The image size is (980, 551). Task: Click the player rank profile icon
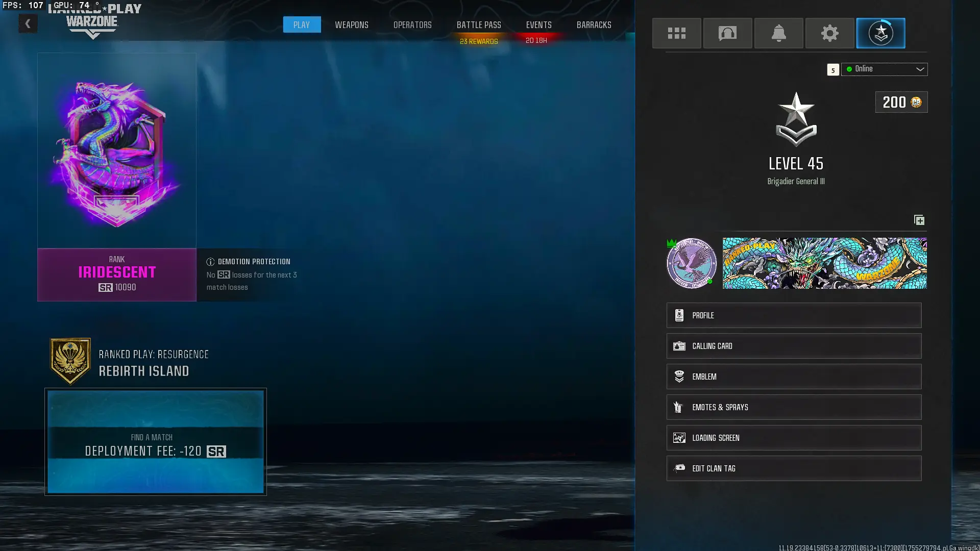pos(880,33)
